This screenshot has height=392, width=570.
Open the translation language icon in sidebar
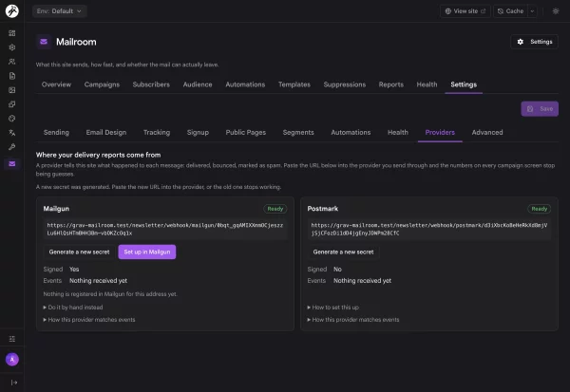point(12,133)
